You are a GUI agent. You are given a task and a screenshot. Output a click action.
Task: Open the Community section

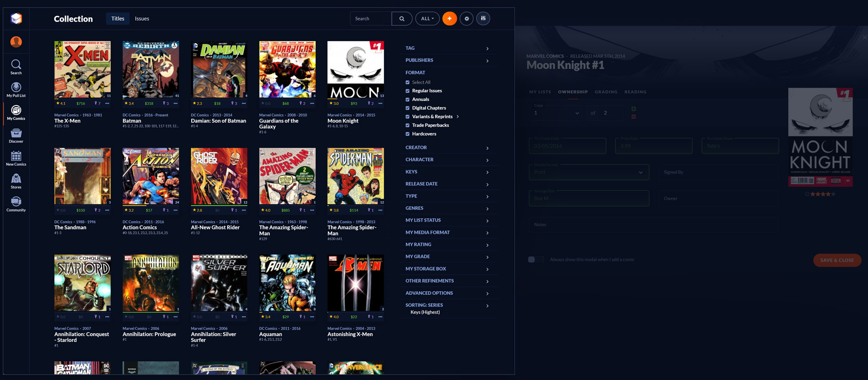pos(16,204)
